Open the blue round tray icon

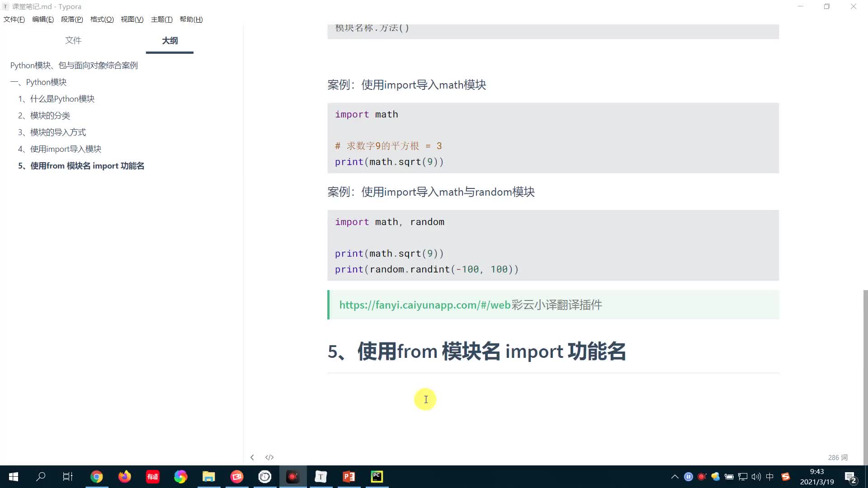pyautogui.click(x=689, y=477)
